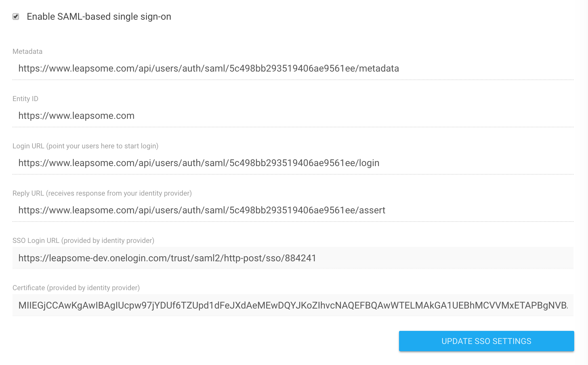Click the 'Certificate (provided by identity provider)' label
588x365 pixels.
tap(76, 288)
